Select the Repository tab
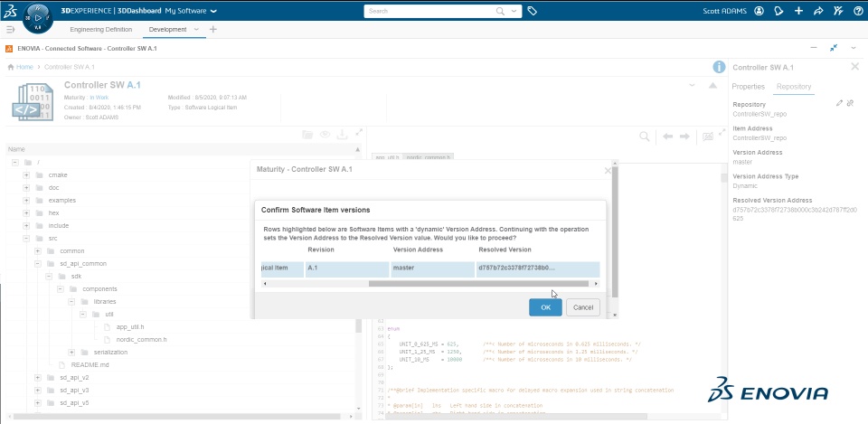The height and width of the screenshot is (424, 868). [x=794, y=87]
